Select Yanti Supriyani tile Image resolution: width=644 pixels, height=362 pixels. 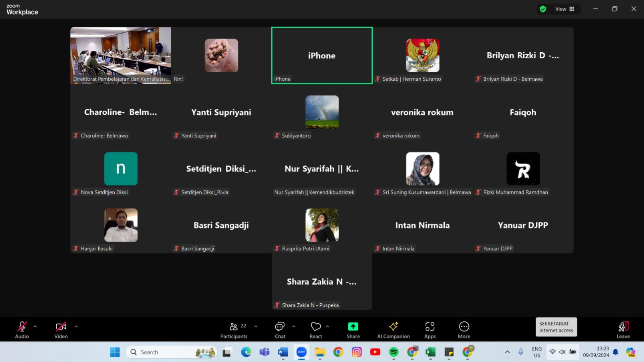(221, 112)
